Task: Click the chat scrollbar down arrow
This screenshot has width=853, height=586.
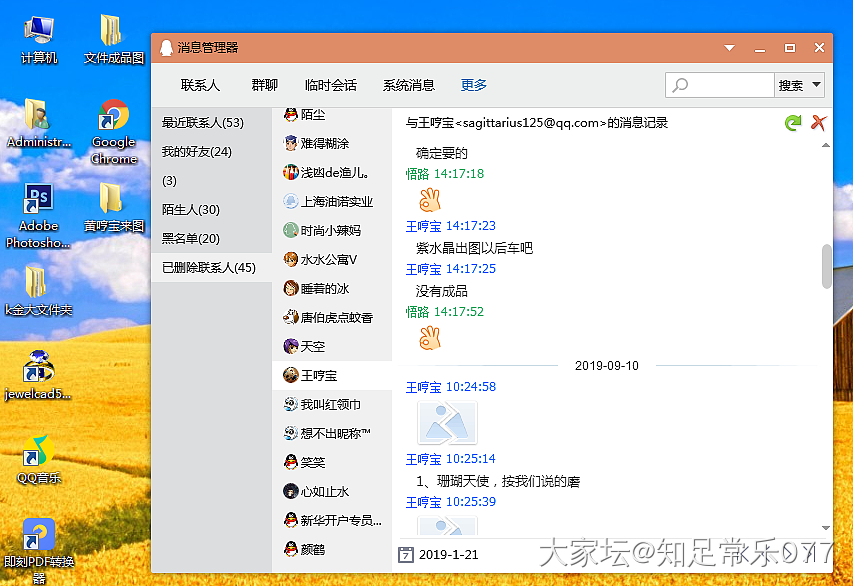Action: [x=826, y=528]
